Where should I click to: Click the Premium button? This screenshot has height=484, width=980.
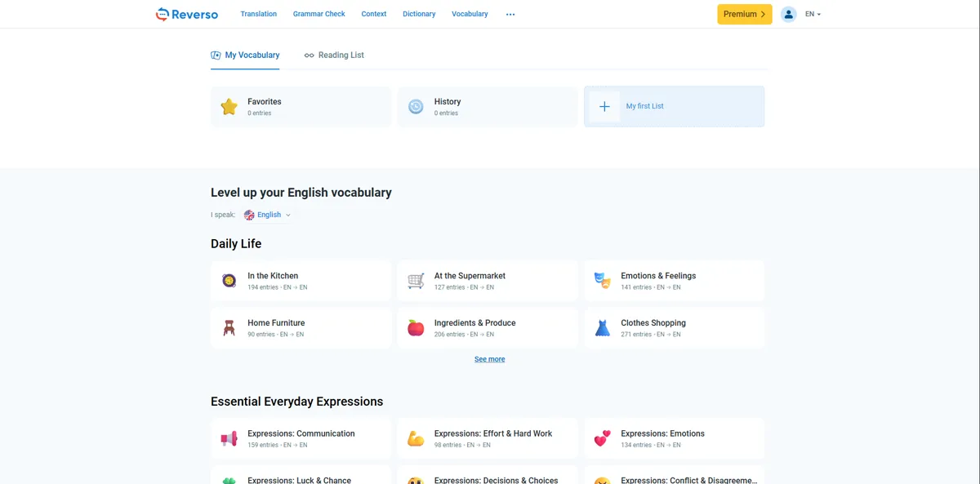[x=744, y=14]
